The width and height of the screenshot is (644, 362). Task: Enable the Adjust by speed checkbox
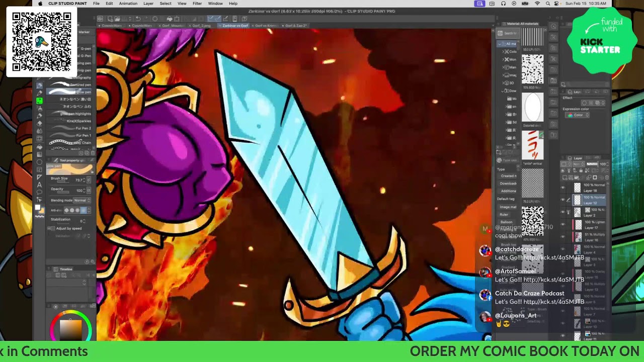tap(53, 228)
